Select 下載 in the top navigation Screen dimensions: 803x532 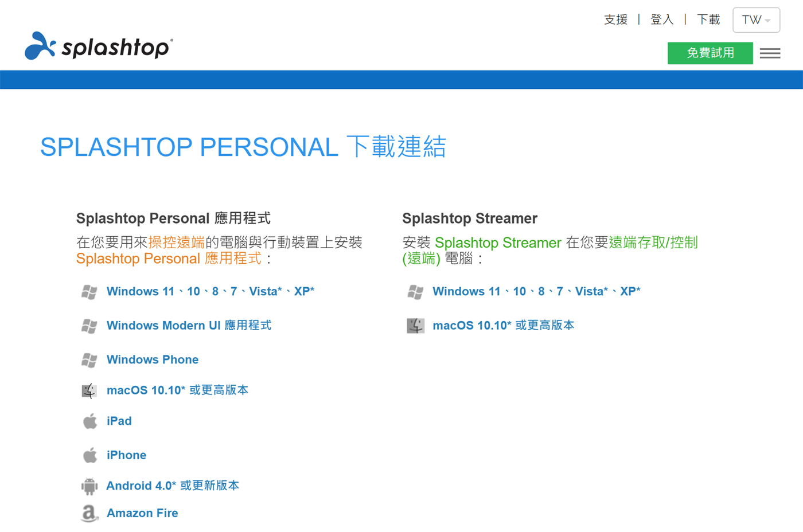tap(708, 20)
